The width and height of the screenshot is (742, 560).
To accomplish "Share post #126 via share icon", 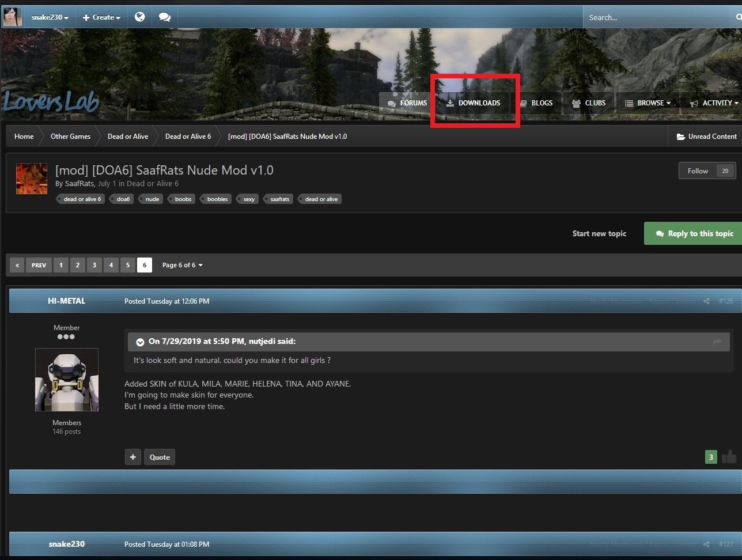I will click(706, 301).
